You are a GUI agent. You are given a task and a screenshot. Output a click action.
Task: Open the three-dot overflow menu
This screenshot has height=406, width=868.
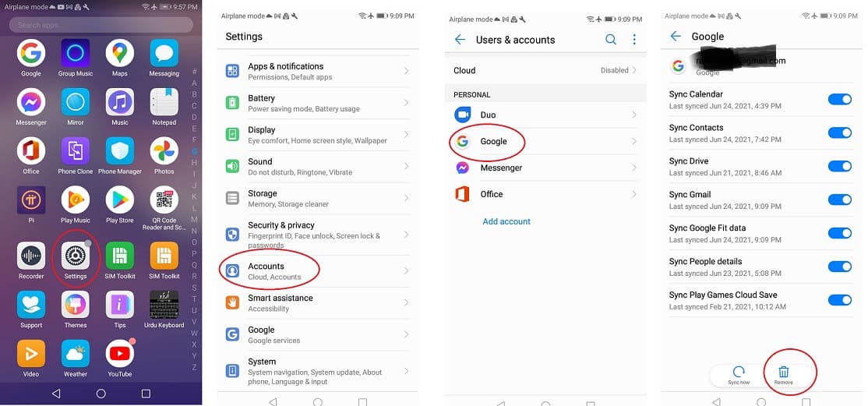(634, 40)
